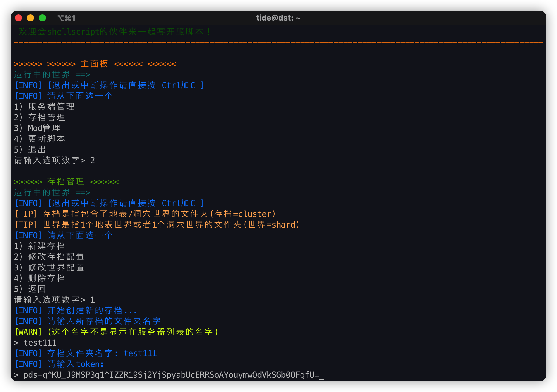Click the prompt line answered with 2
The height and width of the screenshot is (392, 557).
coord(54,160)
